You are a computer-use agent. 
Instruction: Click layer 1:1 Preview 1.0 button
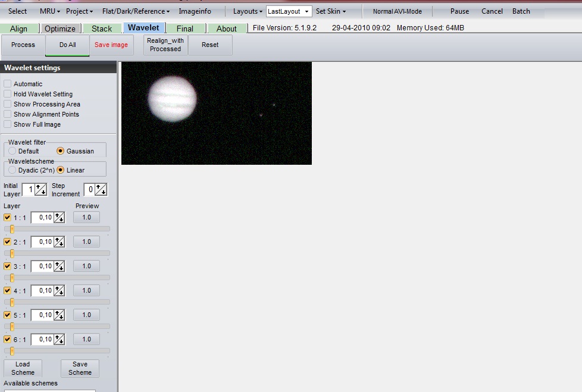[86, 217]
